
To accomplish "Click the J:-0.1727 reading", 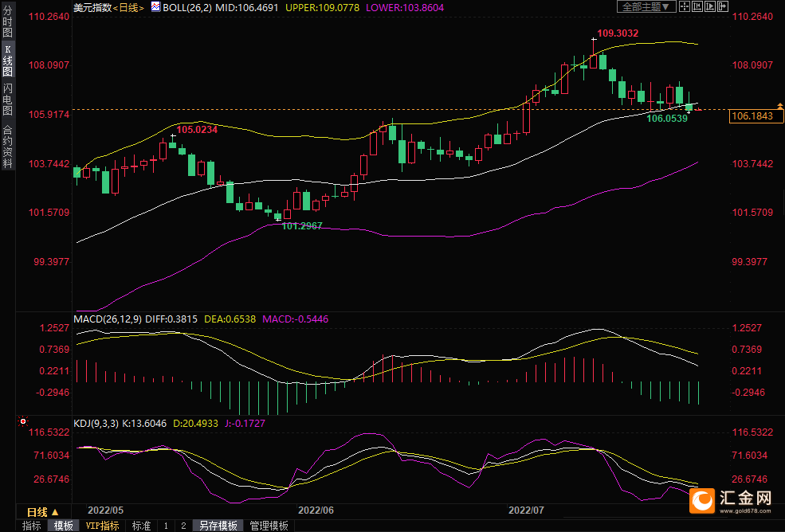I will pyautogui.click(x=245, y=424).
